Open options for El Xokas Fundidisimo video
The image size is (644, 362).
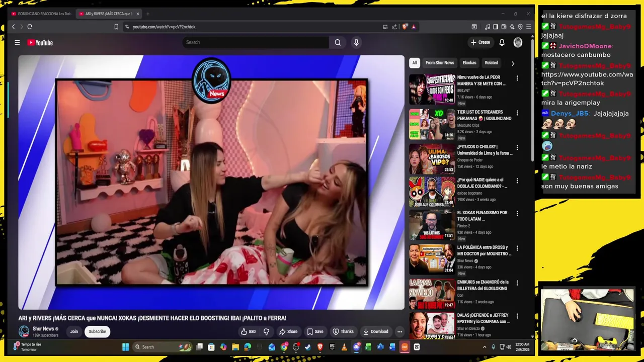[x=517, y=214]
